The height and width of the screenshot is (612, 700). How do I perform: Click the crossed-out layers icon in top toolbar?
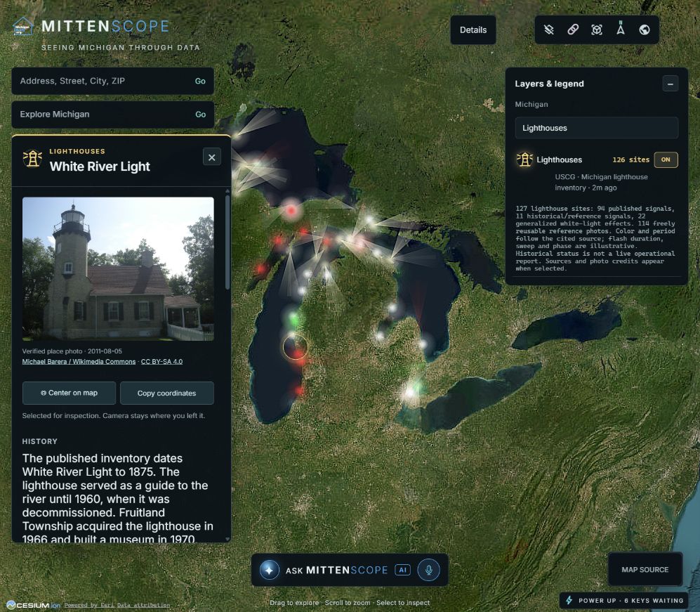[548, 30]
